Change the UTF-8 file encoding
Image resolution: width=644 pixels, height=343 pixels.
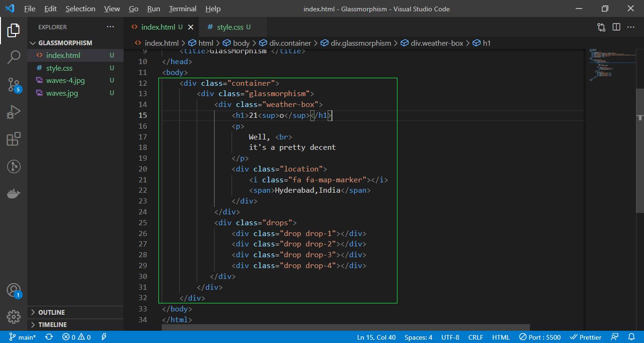pos(450,337)
